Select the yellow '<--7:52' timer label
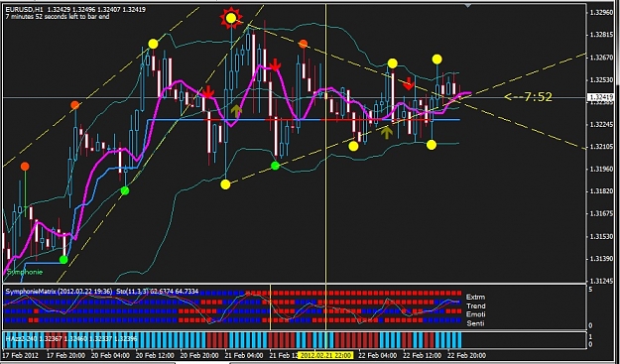 click(529, 97)
